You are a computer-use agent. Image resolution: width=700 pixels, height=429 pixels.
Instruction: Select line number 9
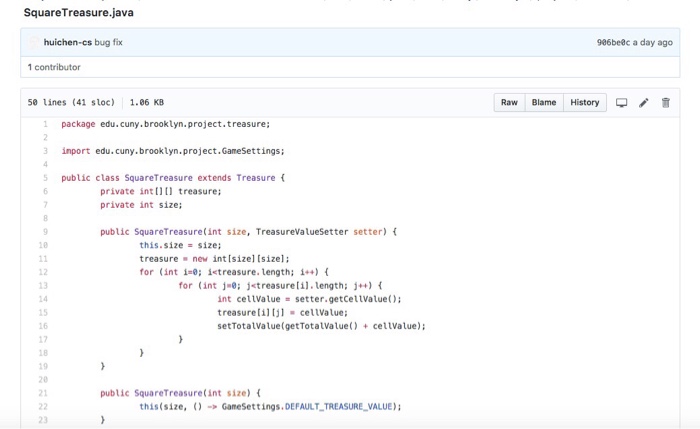(45, 232)
